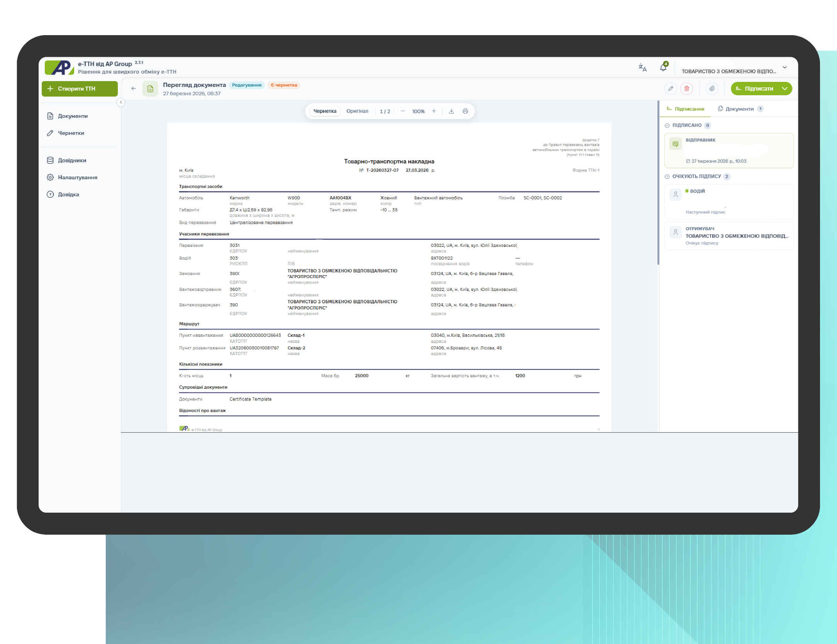Open the notifications bell

[663, 67]
